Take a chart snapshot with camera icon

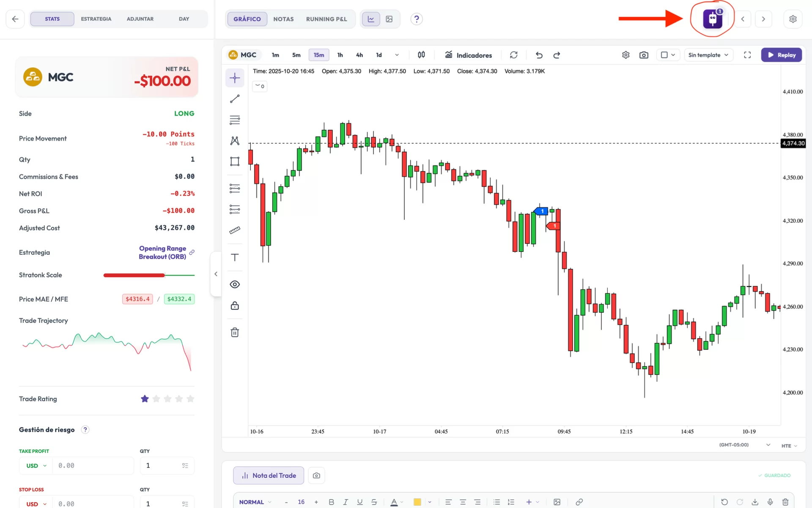coord(644,55)
